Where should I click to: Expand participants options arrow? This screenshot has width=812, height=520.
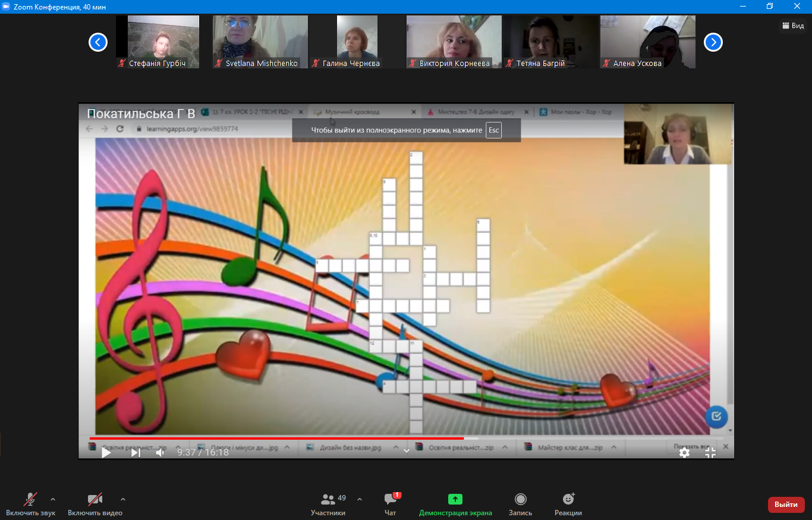(x=359, y=499)
